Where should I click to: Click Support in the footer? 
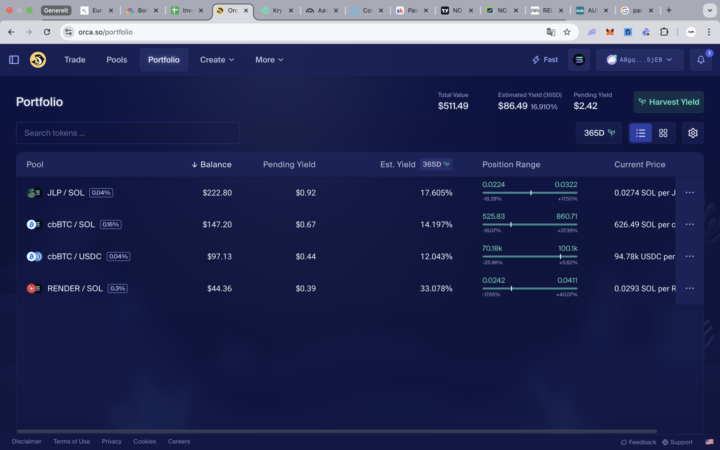coord(677,442)
